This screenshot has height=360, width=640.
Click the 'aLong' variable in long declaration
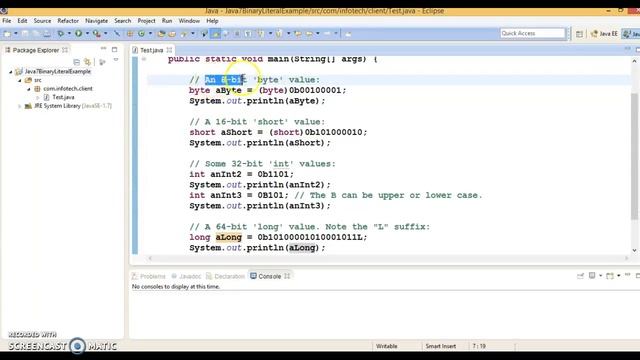pos(229,237)
